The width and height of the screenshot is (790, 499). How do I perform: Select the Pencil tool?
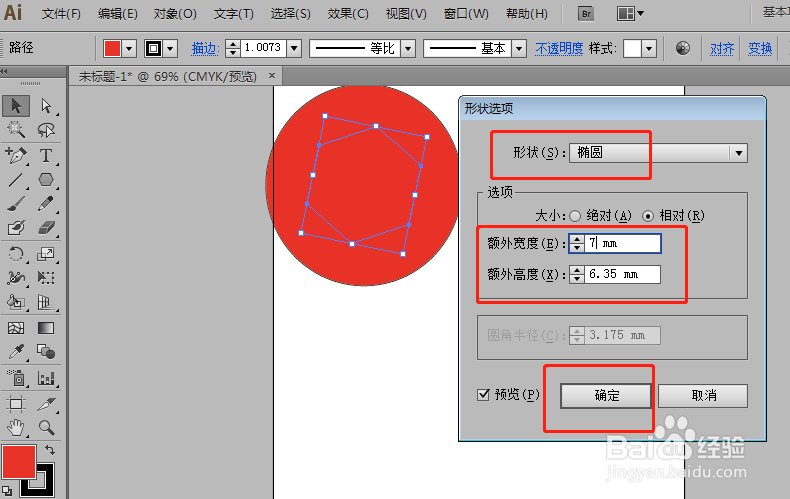(x=46, y=204)
